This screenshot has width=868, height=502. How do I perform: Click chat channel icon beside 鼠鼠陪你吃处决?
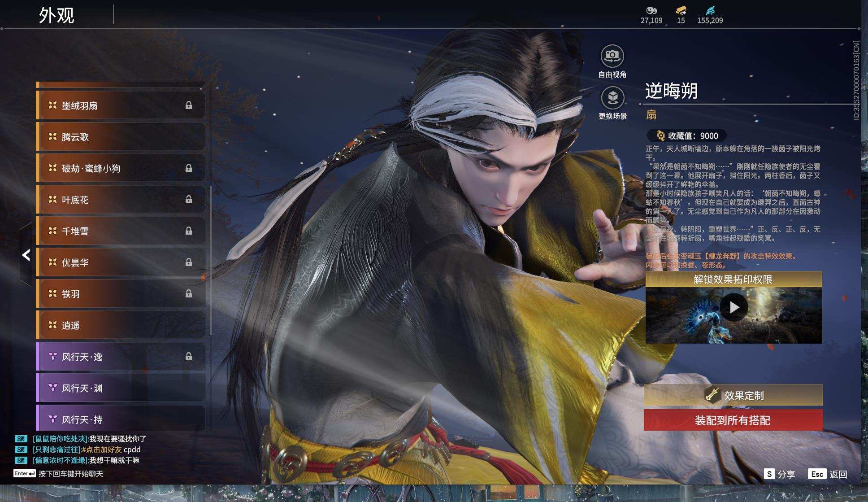(x=21, y=438)
